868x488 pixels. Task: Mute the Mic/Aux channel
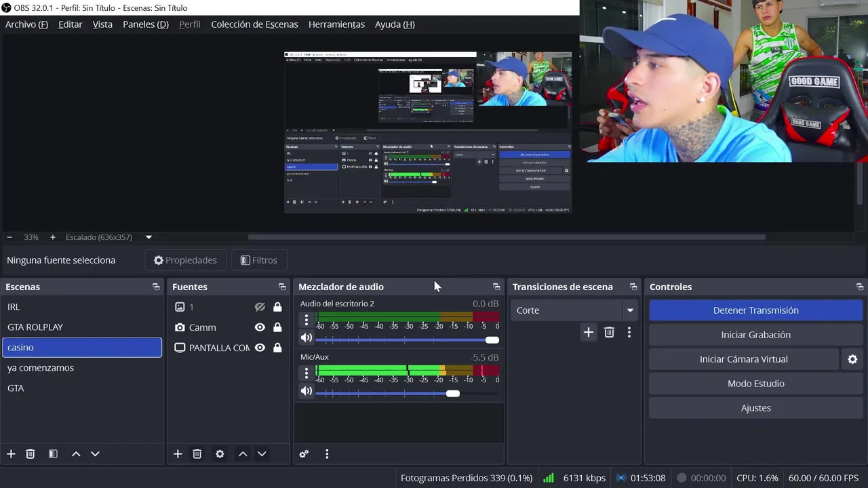tap(307, 391)
